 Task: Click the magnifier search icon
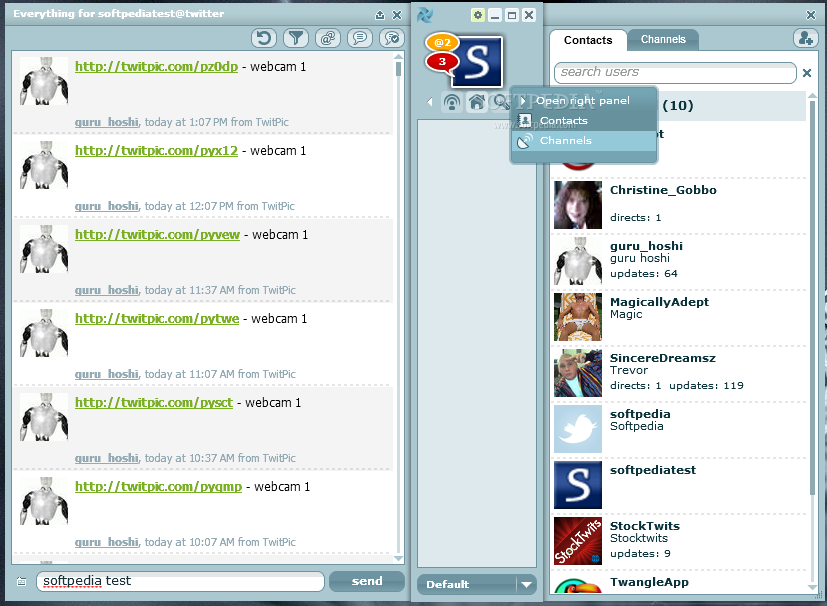[501, 102]
